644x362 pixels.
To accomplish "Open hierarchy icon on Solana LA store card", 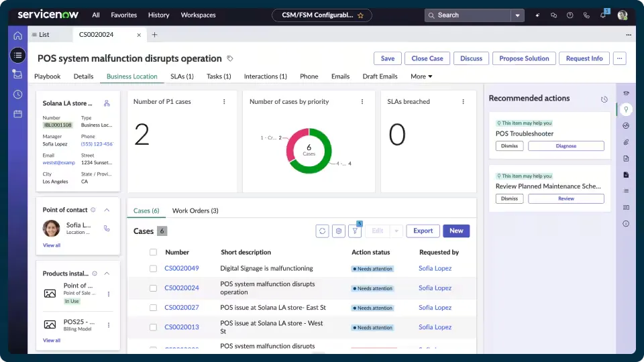I will click(x=107, y=103).
